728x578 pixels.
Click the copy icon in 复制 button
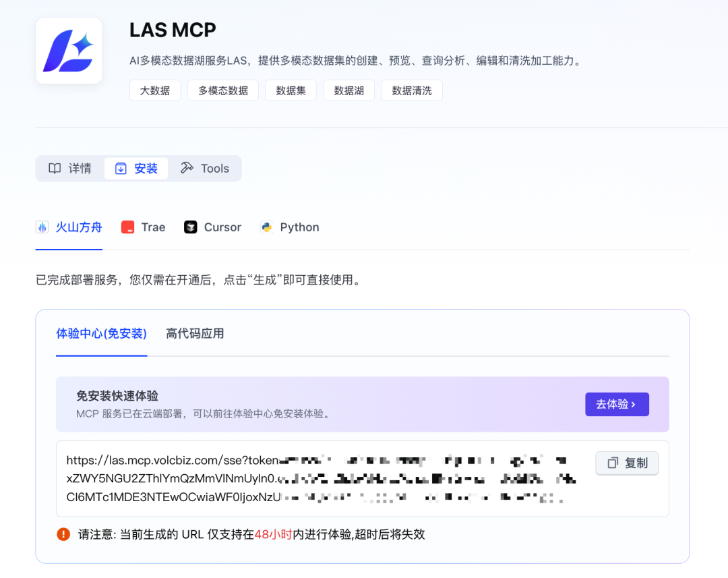[x=613, y=463]
